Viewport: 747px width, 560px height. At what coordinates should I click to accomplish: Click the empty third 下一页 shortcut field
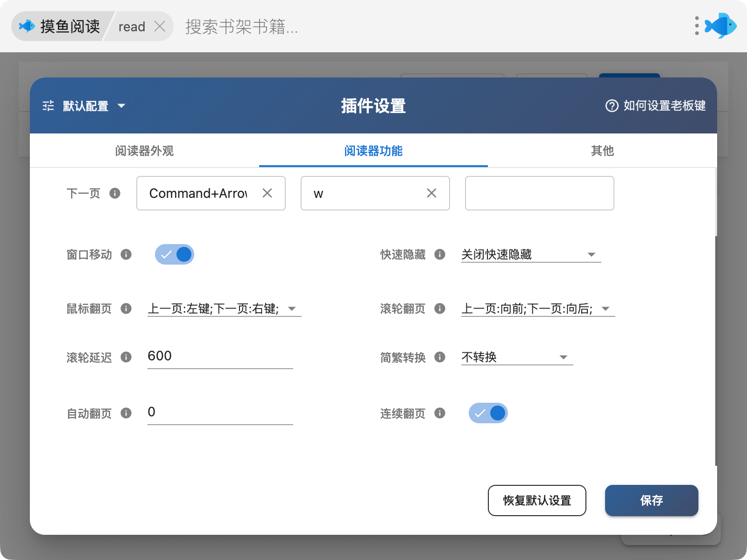coord(539,193)
